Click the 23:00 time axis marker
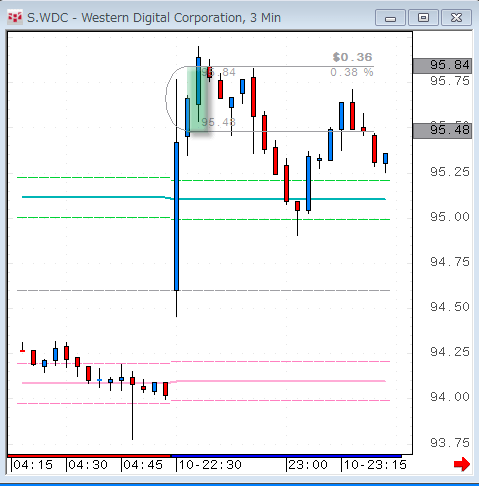The image size is (479, 486). [x=308, y=465]
